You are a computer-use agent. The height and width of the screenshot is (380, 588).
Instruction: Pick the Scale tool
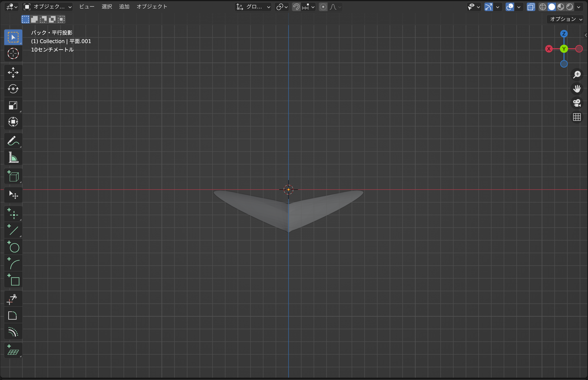tap(13, 105)
